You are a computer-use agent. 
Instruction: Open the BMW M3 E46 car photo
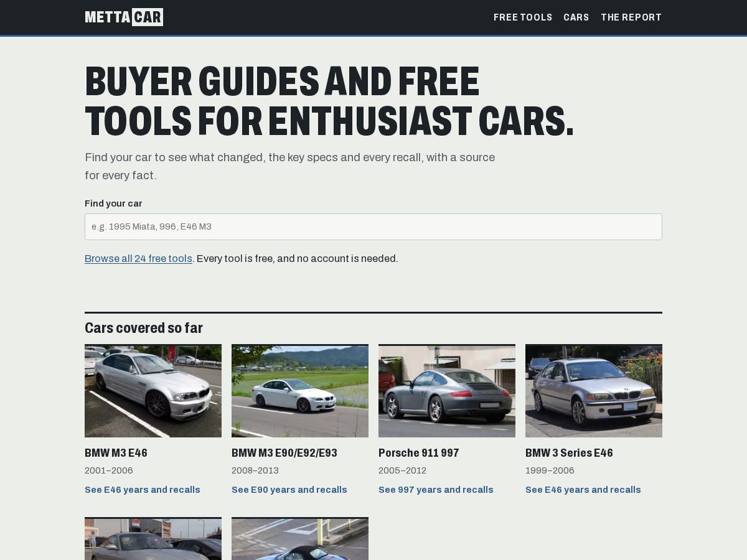click(153, 391)
